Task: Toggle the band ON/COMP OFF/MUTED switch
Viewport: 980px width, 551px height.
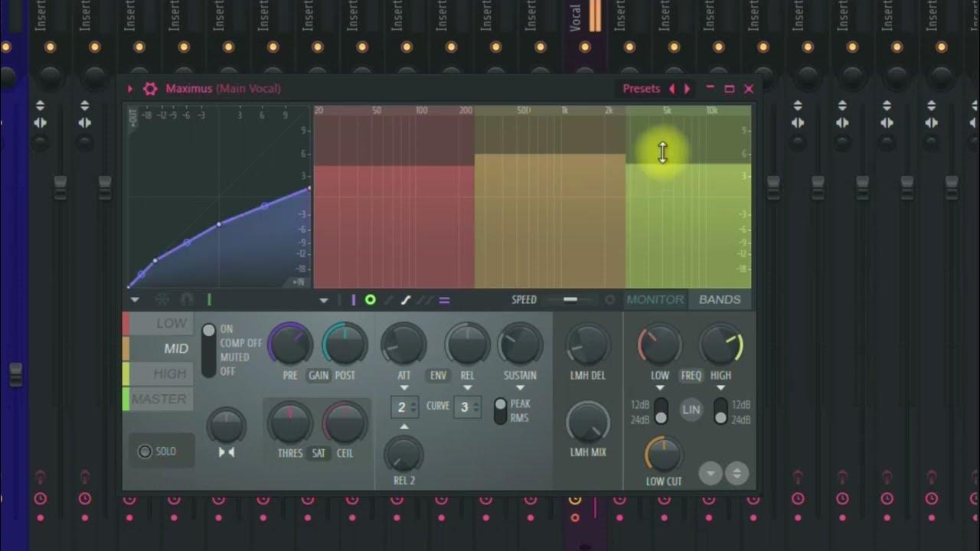Action: click(208, 350)
